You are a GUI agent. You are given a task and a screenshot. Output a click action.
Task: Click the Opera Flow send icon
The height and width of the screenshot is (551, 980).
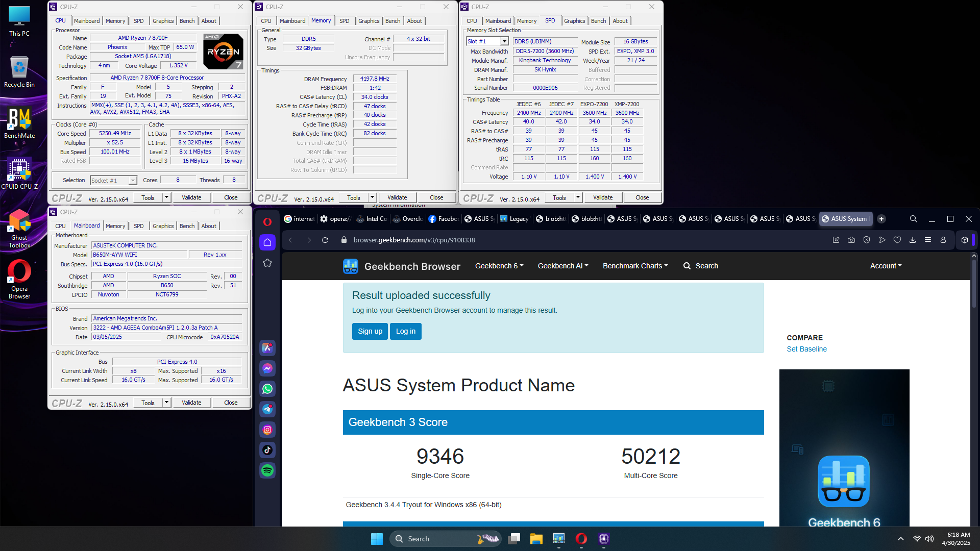click(882, 240)
